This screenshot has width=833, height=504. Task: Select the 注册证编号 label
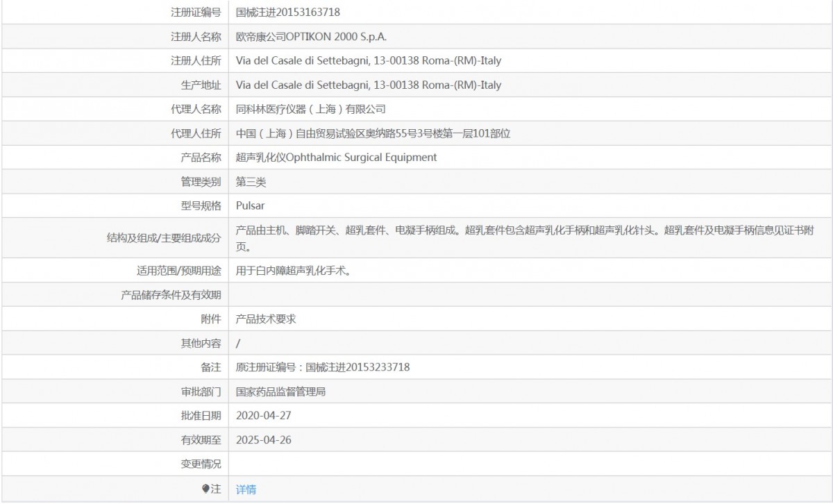click(x=196, y=12)
